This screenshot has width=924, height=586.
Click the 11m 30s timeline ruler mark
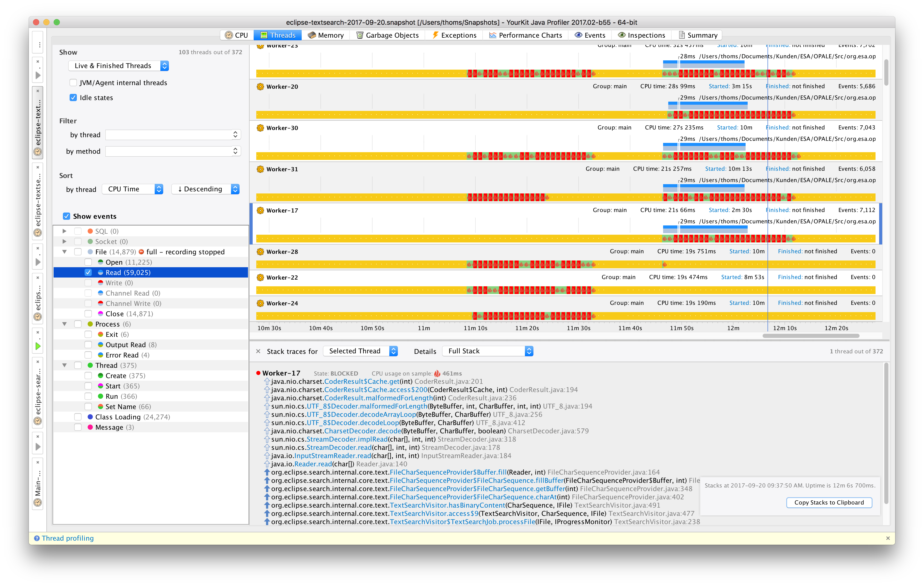click(578, 328)
